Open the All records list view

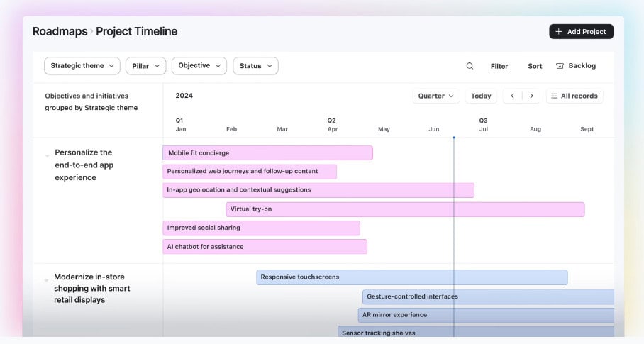pyautogui.click(x=574, y=96)
